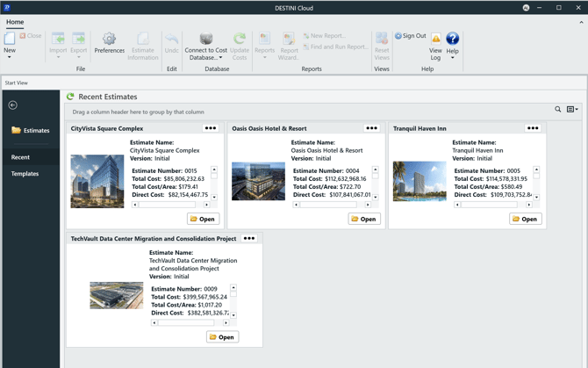Open the Oasis Hotel card ellipsis menu
Viewport: 588px width, 368px height.
(x=371, y=128)
